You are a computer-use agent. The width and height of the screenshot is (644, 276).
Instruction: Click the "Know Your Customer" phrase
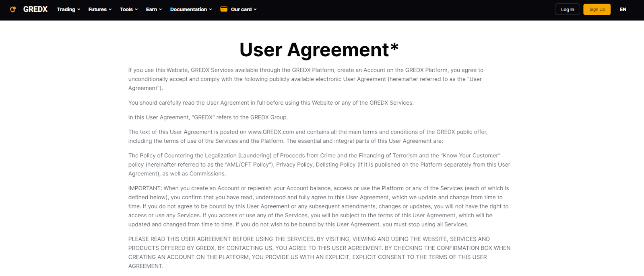tap(471, 155)
